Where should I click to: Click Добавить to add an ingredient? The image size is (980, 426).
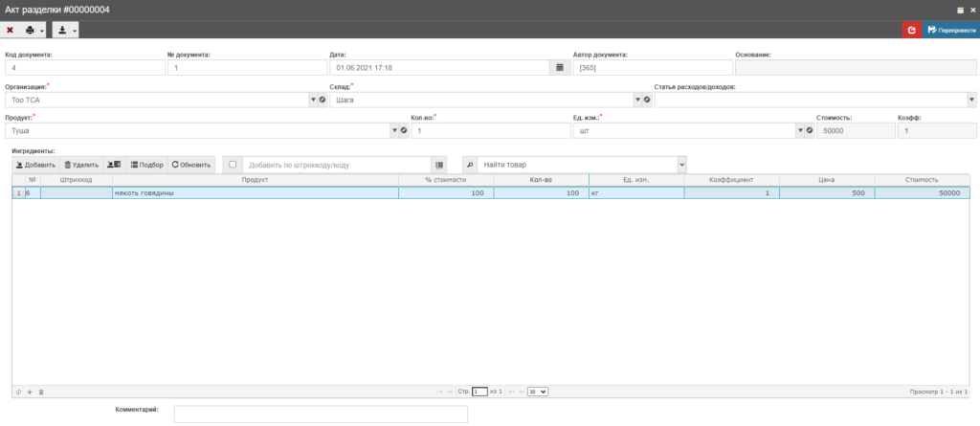(35, 165)
